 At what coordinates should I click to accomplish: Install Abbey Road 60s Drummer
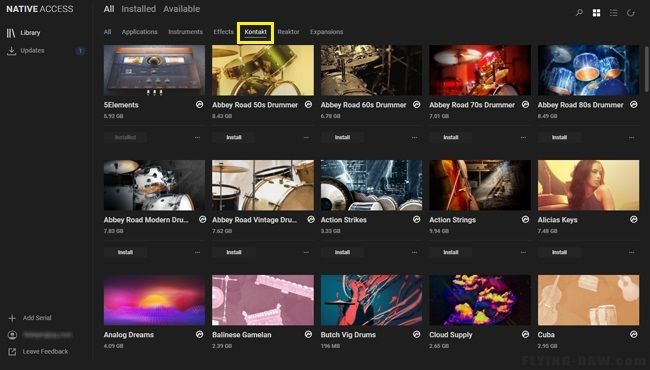click(x=342, y=138)
